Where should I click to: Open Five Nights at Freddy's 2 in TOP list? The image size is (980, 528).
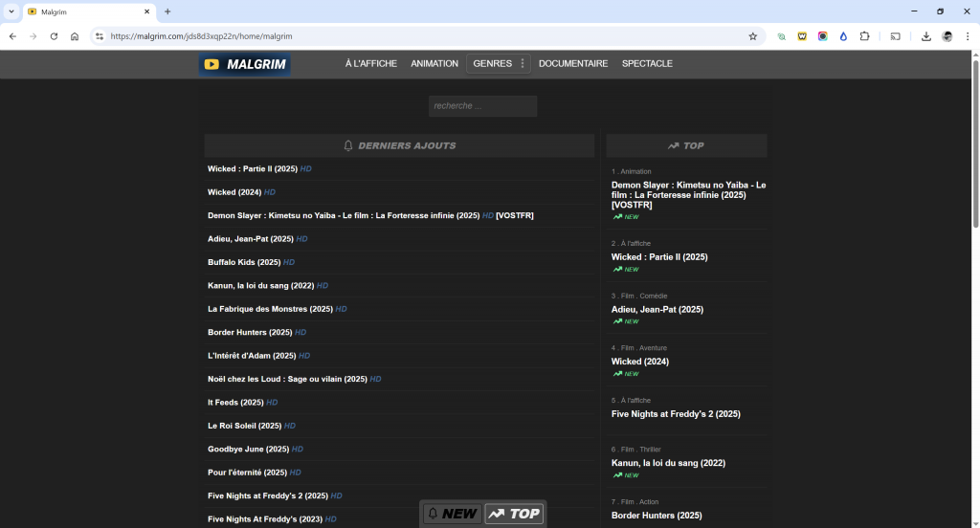[675, 414]
